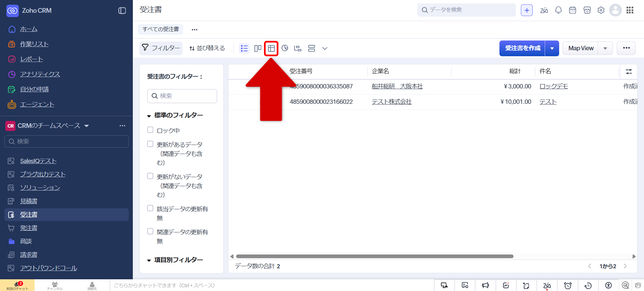Check the 該当データの更新有無 filter checkbox
The image size is (644, 291).
pos(150,208)
